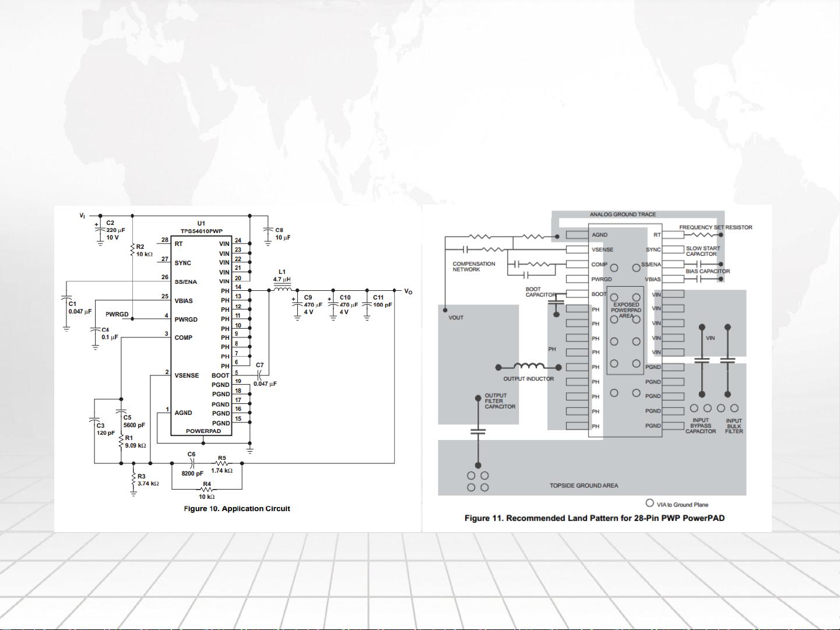The width and height of the screenshot is (840, 630).
Task: Click the R2 10 kΩ resistor symbol
Action: 133,250
